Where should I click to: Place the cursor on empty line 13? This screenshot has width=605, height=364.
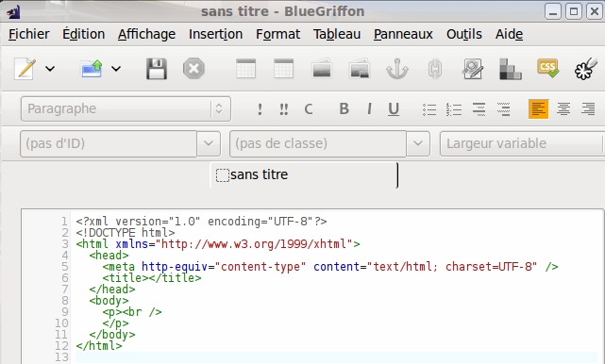pos(336,357)
